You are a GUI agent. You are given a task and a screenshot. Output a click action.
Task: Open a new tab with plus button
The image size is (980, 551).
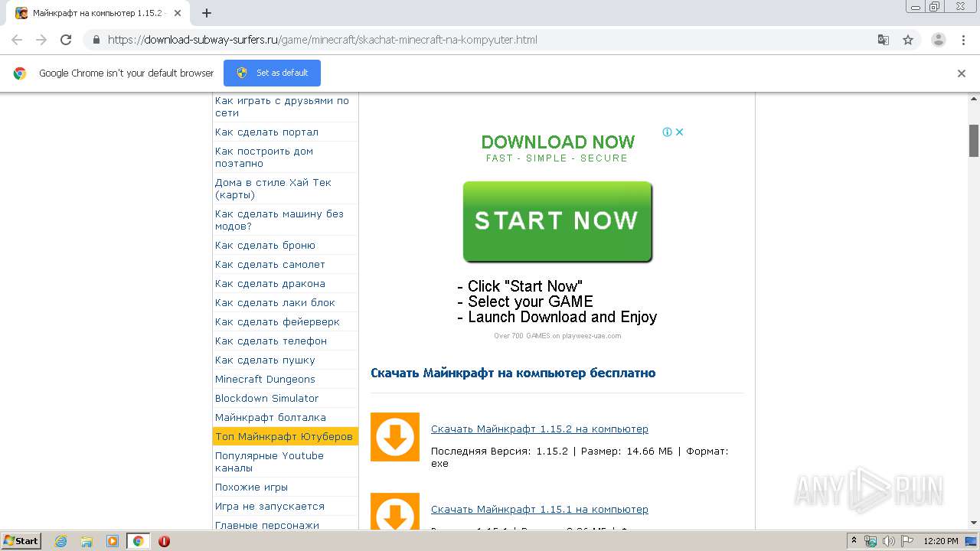click(x=207, y=13)
